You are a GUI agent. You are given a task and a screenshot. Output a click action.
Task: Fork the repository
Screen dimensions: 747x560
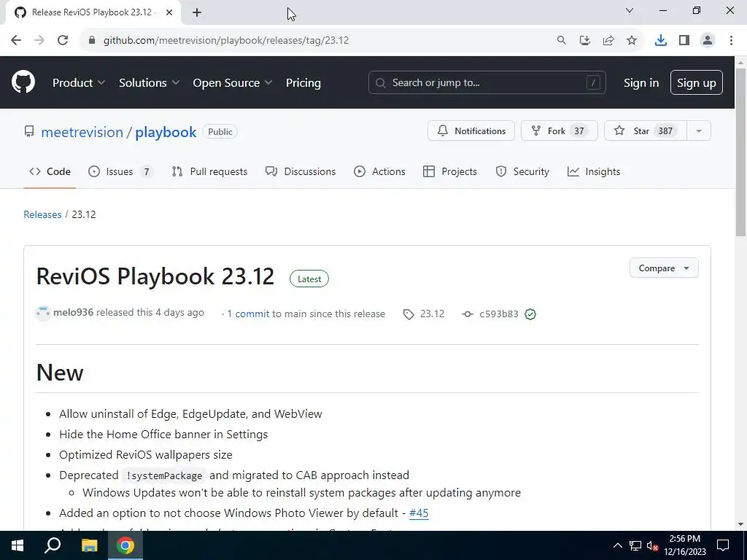click(560, 131)
